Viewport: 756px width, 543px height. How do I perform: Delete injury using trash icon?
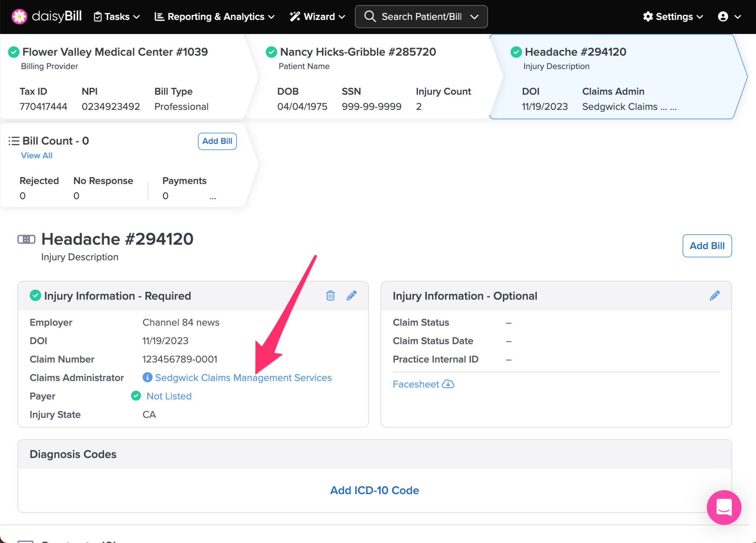330,295
